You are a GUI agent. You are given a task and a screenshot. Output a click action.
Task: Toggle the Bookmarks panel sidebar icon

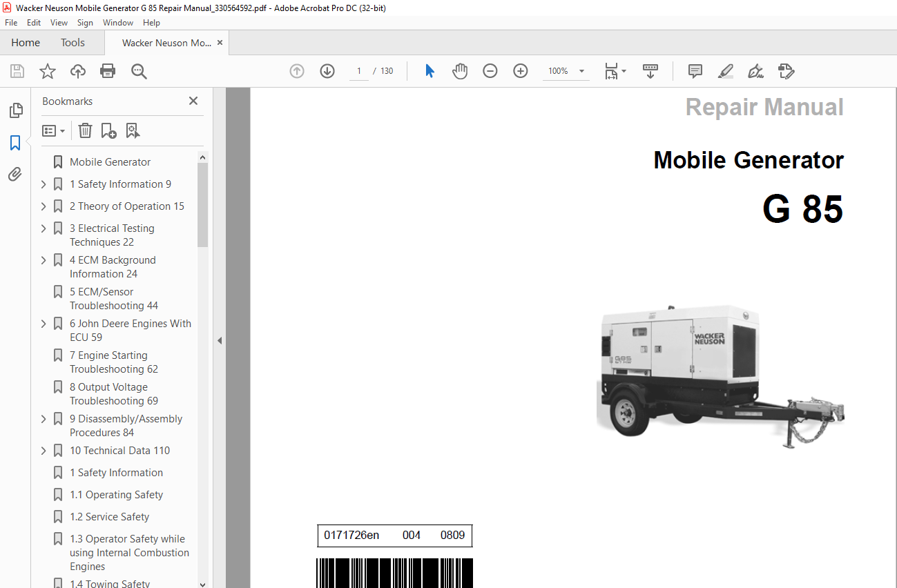coord(15,143)
